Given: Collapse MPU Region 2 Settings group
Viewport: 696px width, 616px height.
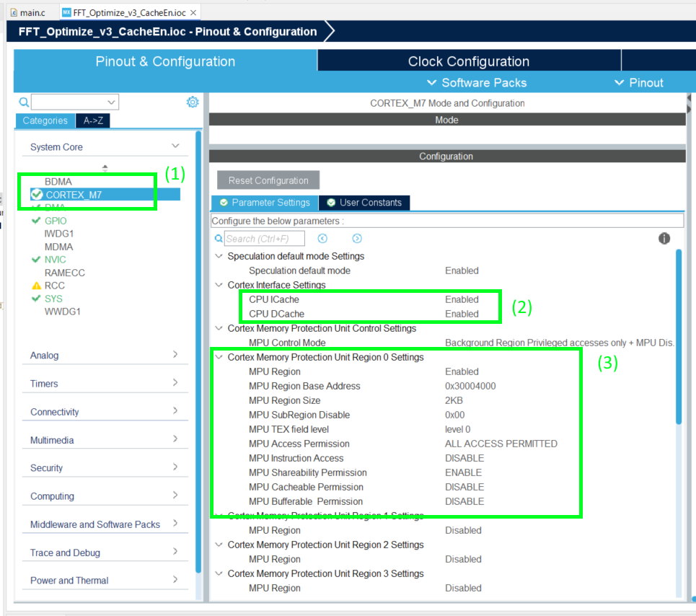Looking at the screenshot, I should 219,545.
